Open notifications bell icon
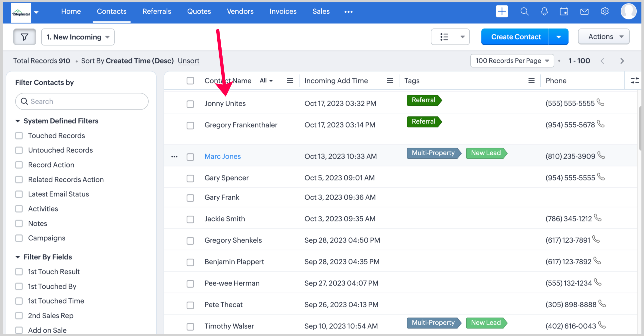 (544, 11)
